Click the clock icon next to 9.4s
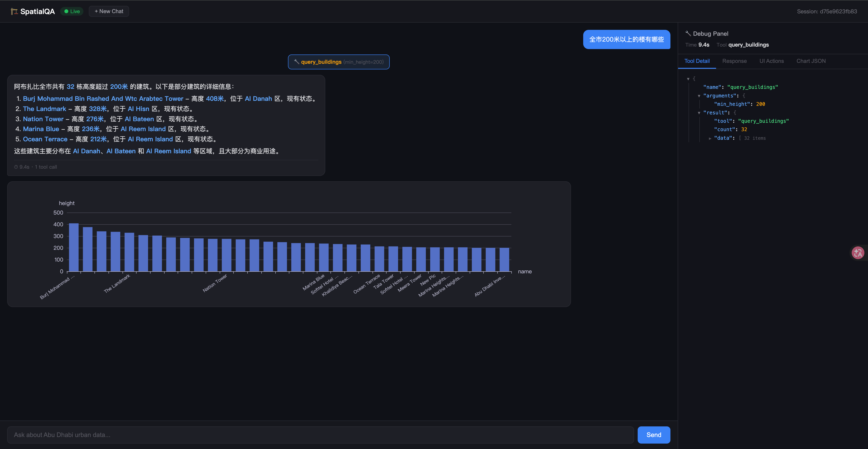This screenshot has width=868, height=449. point(16,167)
